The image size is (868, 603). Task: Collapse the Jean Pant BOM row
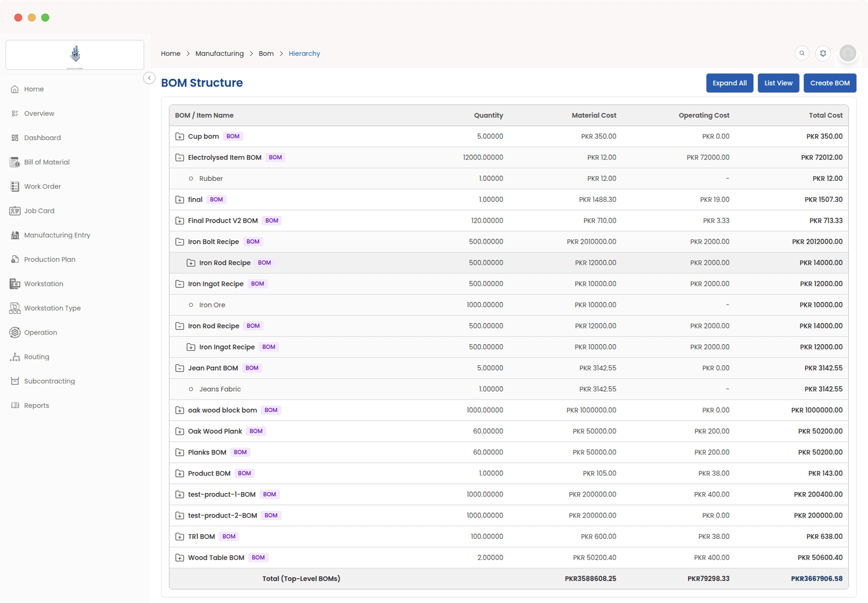179,368
